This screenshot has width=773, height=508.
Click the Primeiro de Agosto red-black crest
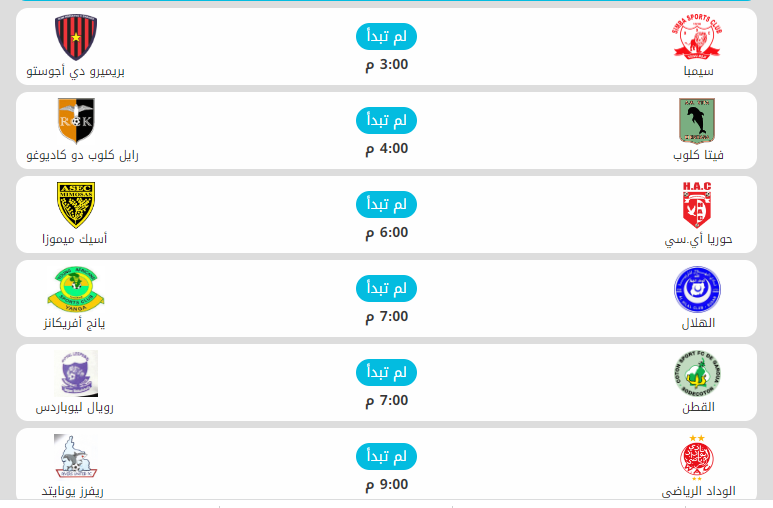(x=75, y=38)
